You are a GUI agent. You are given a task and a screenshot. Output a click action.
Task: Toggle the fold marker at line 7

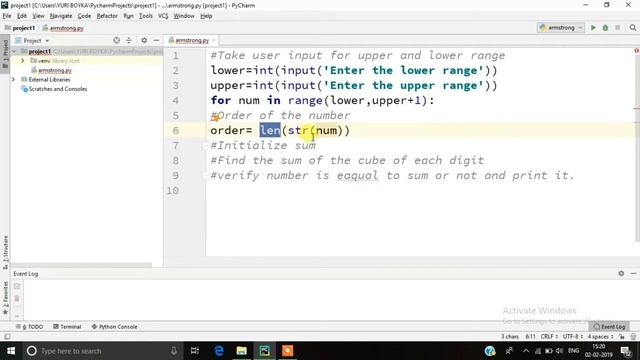click(205, 145)
